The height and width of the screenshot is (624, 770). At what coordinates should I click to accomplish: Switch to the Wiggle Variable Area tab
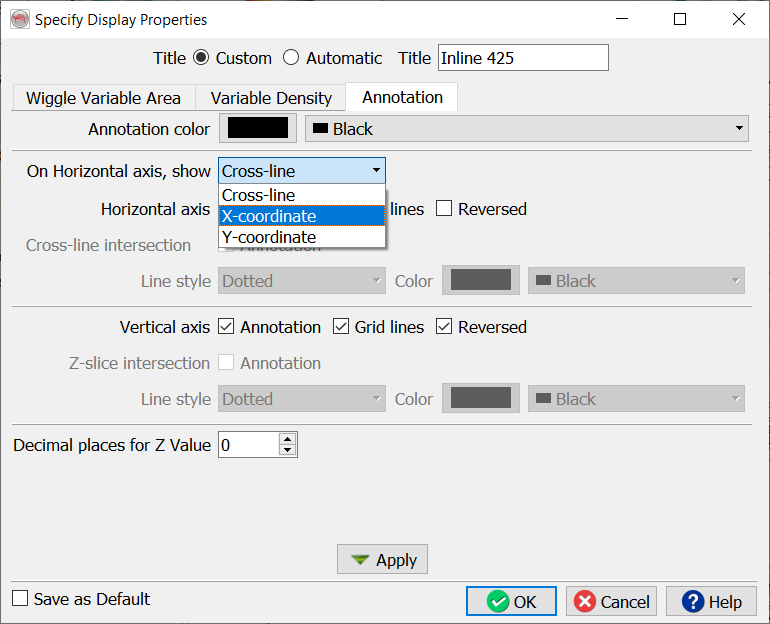(103, 97)
